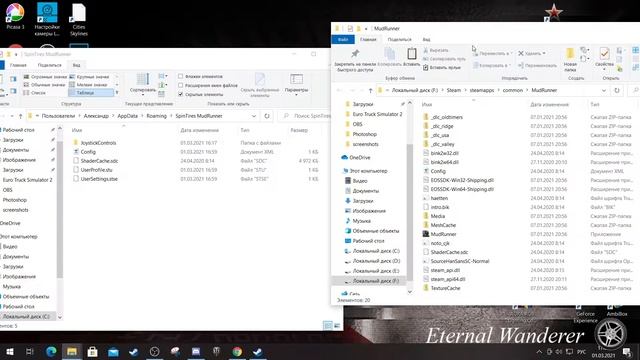Refresh the MudRunner folder address bar
Viewport: 640px width, 360px height.
click(x=617, y=90)
